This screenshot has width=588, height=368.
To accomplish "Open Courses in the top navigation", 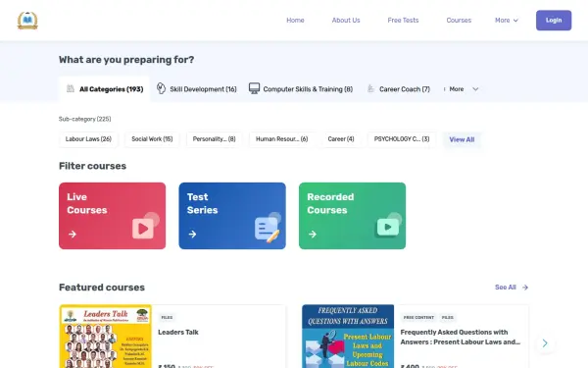I will pos(459,21).
